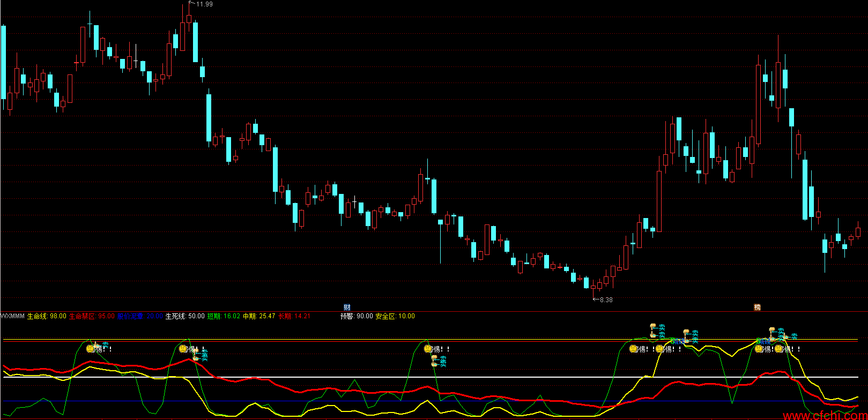Click the 11.99 high price label

point(204,4)
